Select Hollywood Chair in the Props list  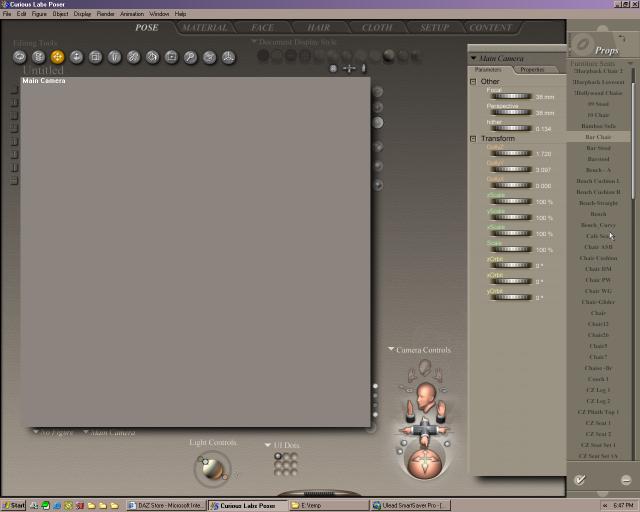pyautogui.click(x=598, y=93)
